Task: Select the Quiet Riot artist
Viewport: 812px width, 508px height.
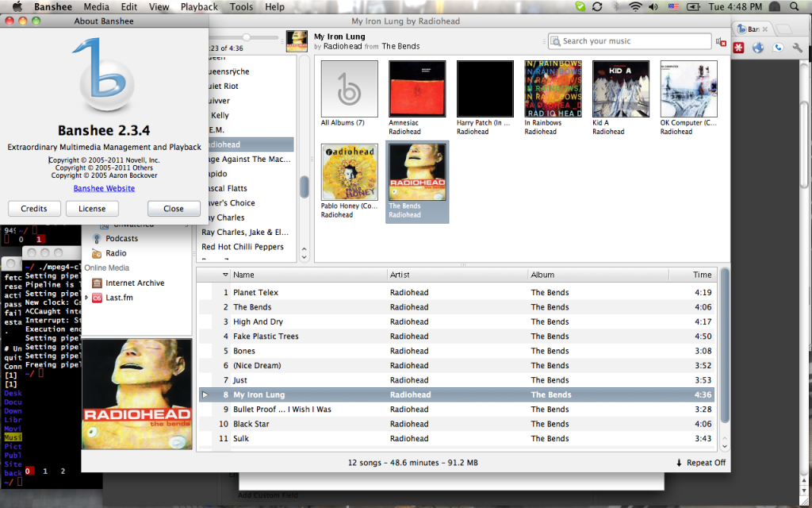Action: pos(223,86)
